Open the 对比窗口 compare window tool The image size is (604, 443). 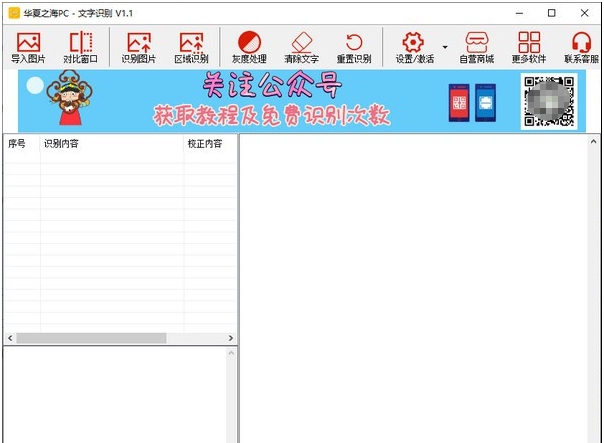[x=81, y=47]
